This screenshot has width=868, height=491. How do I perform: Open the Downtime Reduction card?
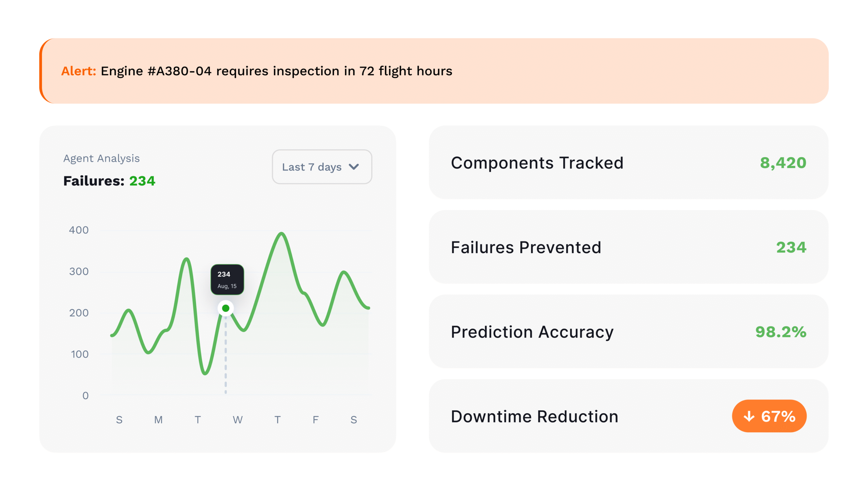click(576, 416)
